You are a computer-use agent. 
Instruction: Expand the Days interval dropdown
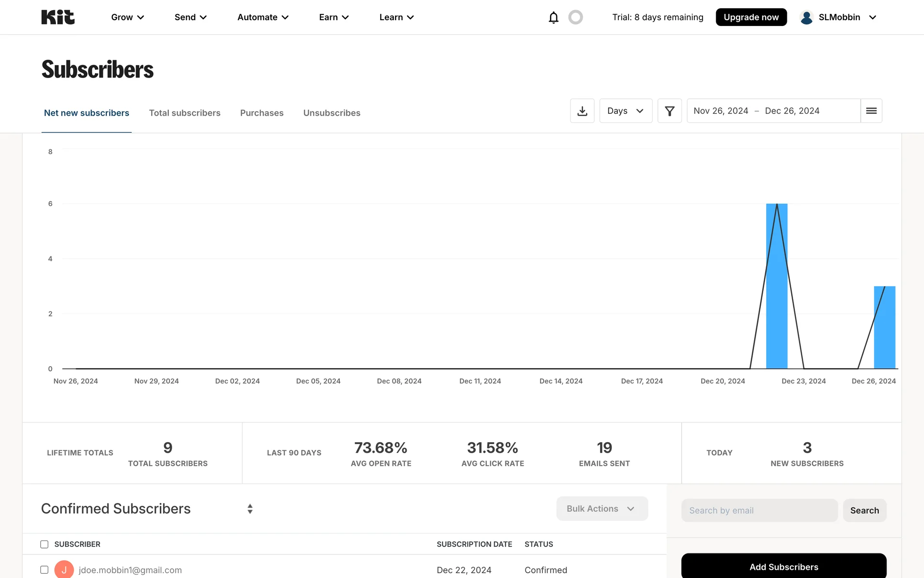point(625,111)
